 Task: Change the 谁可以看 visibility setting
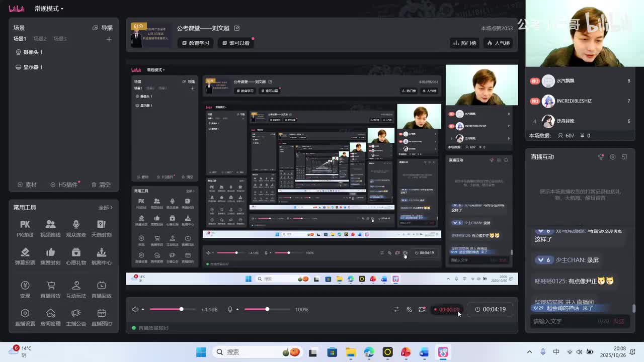pos(236,43)
